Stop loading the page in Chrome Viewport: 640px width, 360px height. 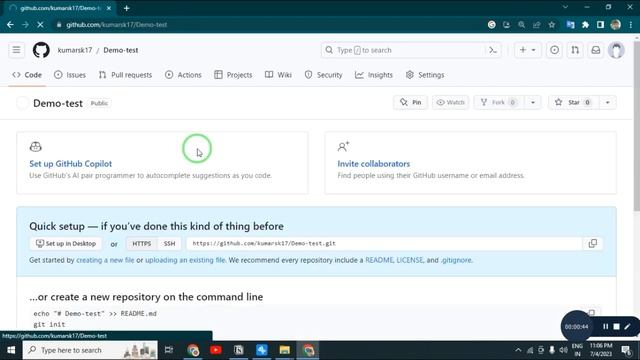[40, 24]
